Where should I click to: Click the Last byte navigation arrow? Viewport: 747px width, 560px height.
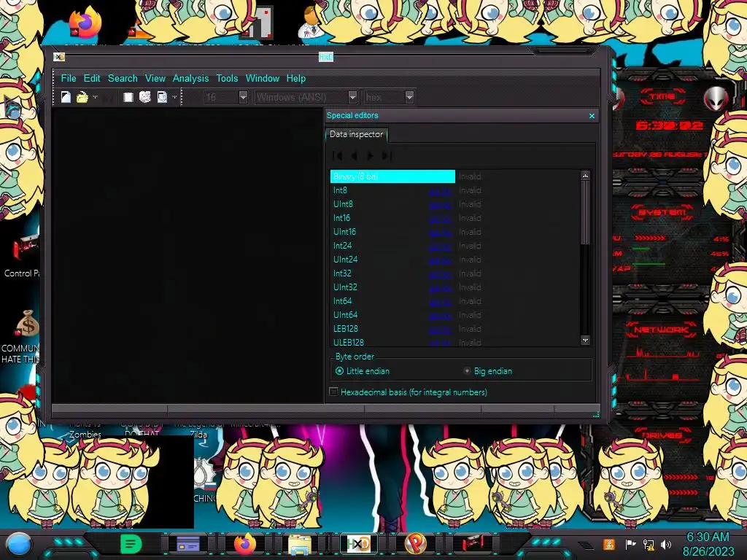[x=387, y=156]
